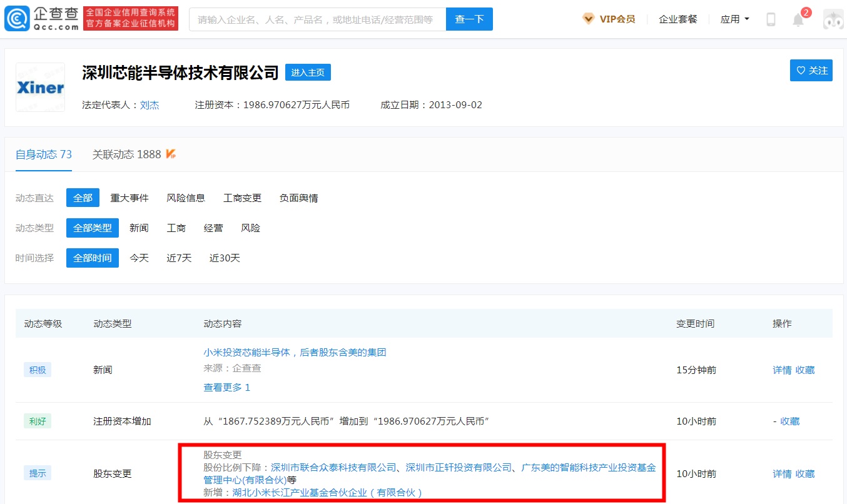Click the Qcc logo icon
Viewport: 847px width, 504px height.
(17, 19)
